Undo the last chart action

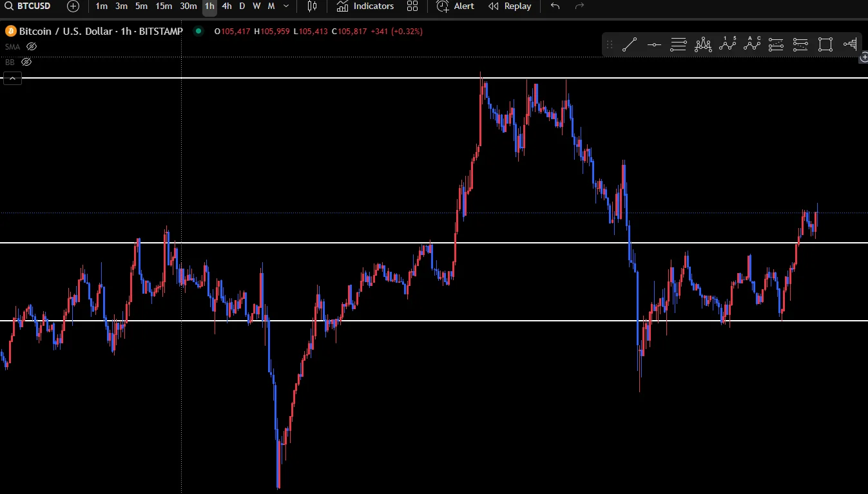tap(555, 6)
